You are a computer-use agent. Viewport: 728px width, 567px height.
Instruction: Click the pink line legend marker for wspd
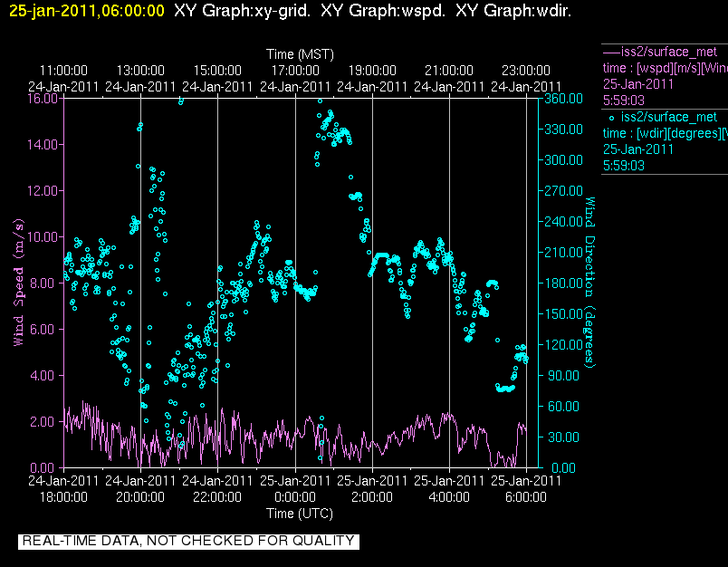pos(611,52)
